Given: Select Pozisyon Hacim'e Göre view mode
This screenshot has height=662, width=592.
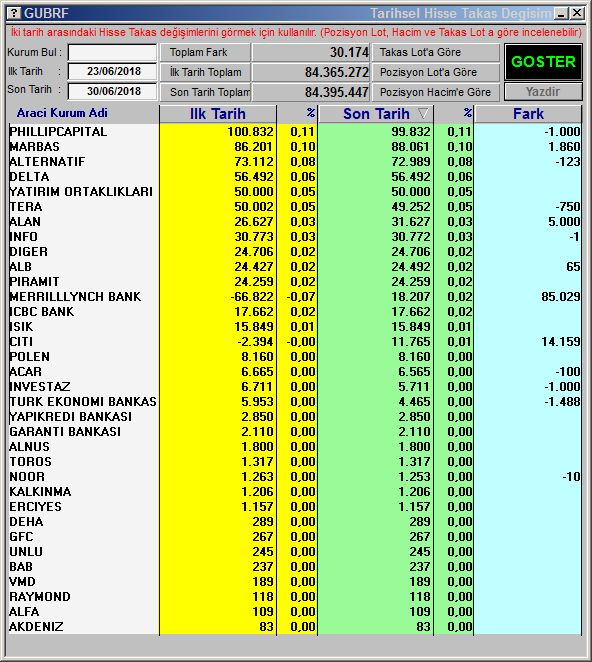Looking at the screenshot, I should pyautogui.click(x=436, y=92).
